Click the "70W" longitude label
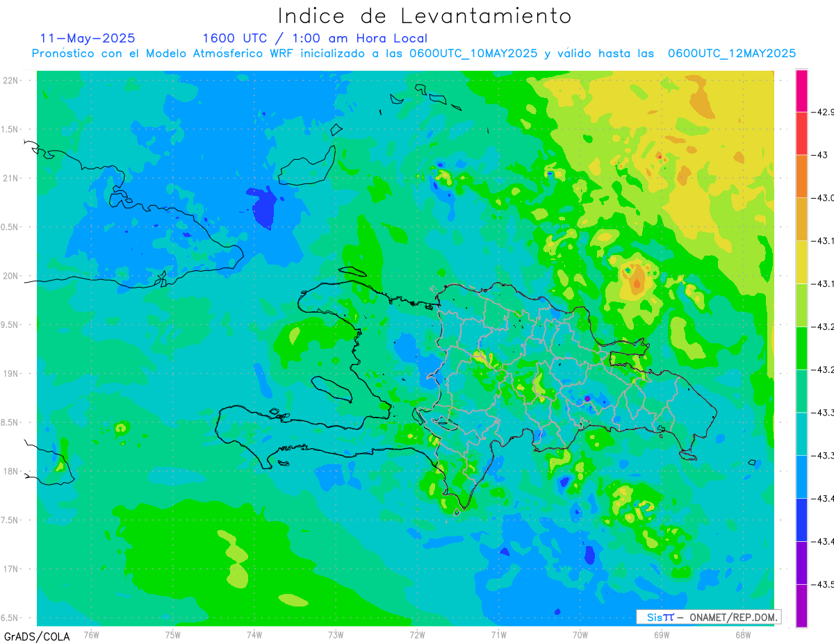This screenshot has width=834, height=644. pyautogui.click(x=580, y=634)
